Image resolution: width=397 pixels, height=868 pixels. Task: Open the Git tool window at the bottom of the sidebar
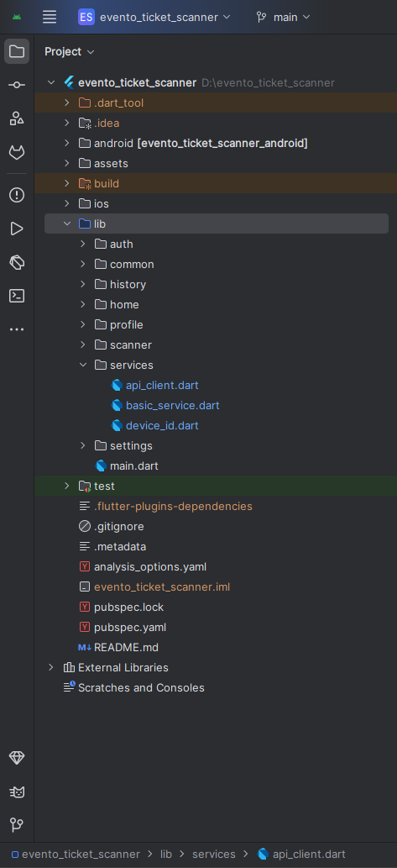(x=17, y=825)
